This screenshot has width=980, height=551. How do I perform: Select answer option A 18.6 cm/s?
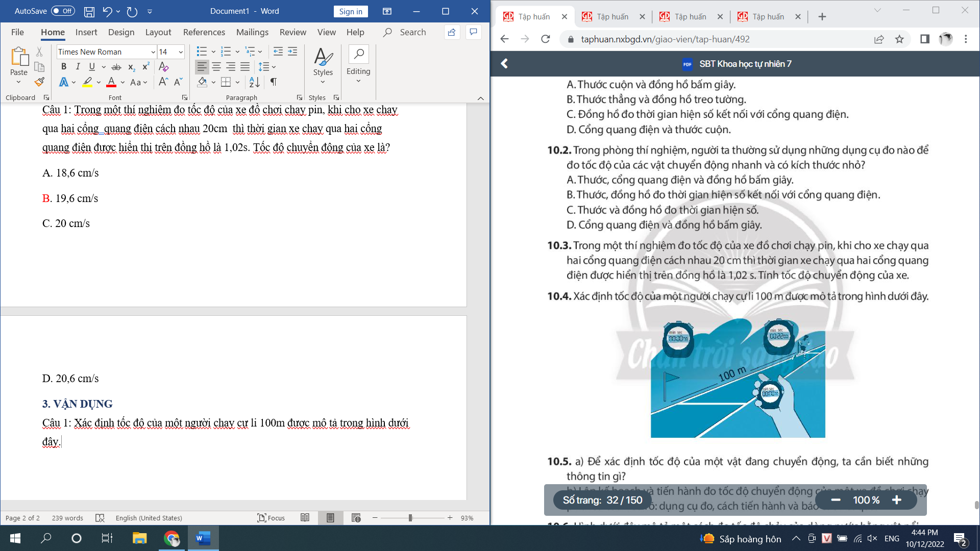click(x=69, y=173)
